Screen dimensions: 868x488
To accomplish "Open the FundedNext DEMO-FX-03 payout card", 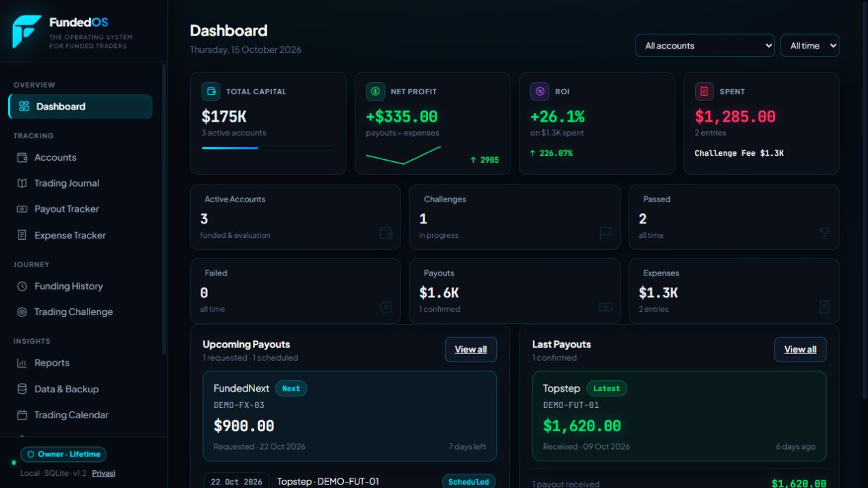I will (x=350, y=416).
